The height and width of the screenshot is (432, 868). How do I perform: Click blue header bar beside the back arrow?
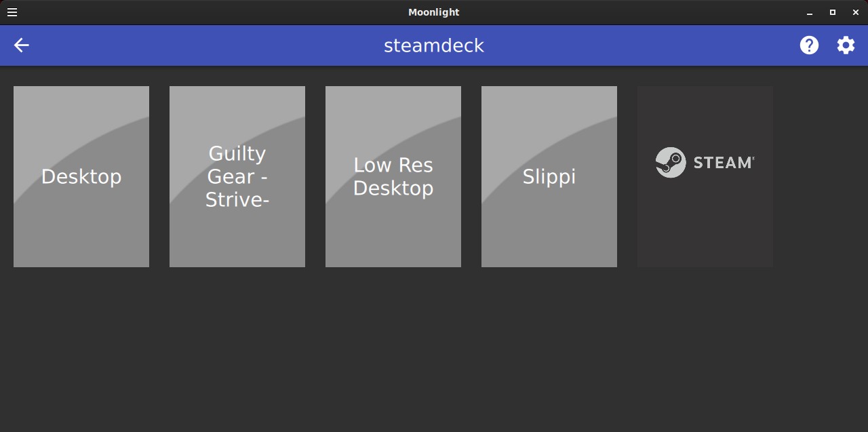pos(203,45)
